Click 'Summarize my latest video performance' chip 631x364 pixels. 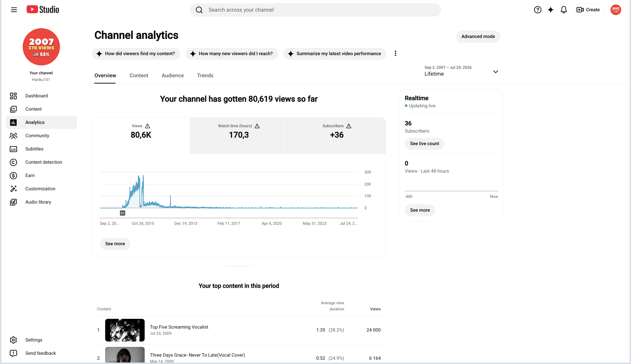335,53
